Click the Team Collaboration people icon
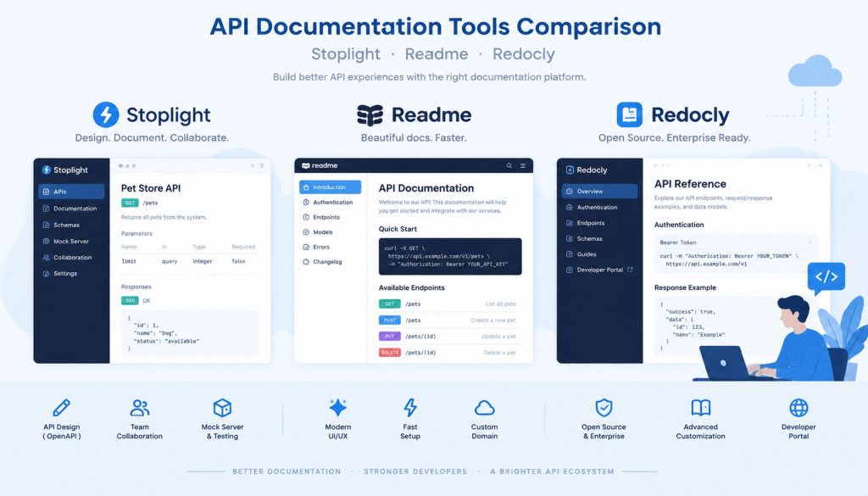 click(x=140, y=408)
